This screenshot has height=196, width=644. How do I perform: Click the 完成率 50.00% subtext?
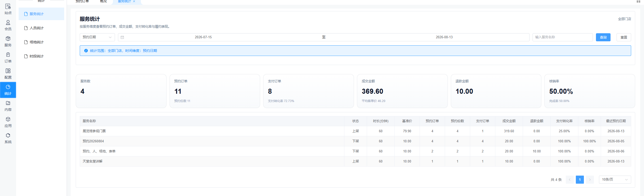click(x=559, y=101)
